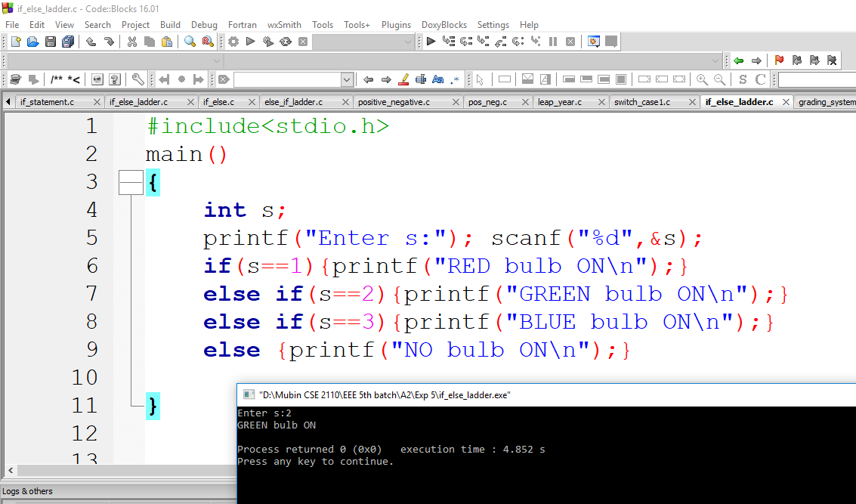The width and height of the screenshot is (856, 504).
Task: Open the incremental search history dropdown
Action: click(x=346, y=79)
